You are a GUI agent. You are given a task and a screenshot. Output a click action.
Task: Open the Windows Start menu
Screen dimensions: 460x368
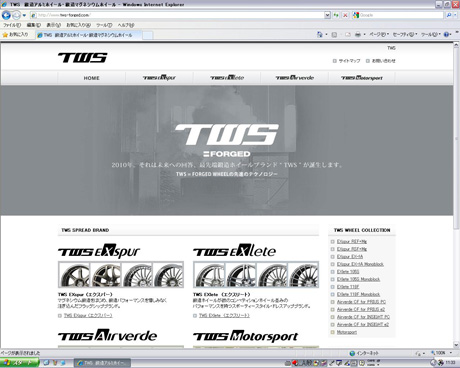19,363
